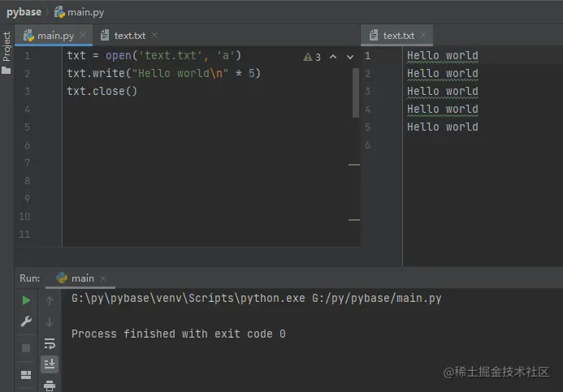Go to previous highlighted problem arrow
Viewport: 563px width, 392px height.
point(333,57)
